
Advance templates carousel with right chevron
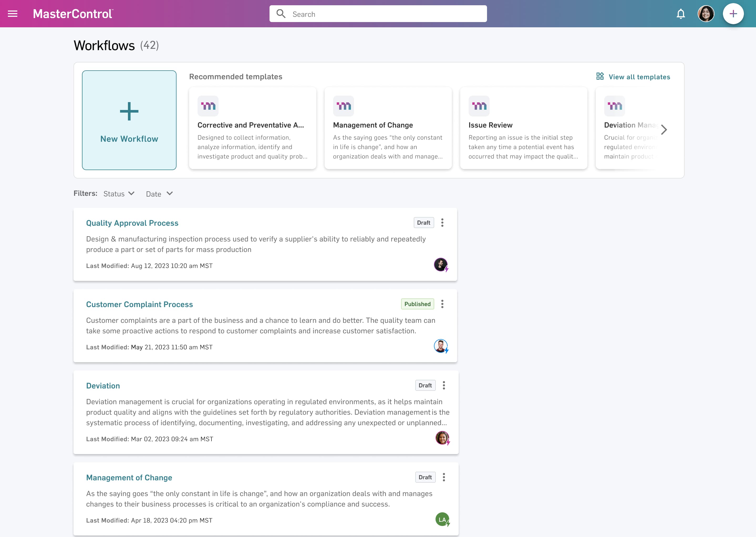pos(664,130)
